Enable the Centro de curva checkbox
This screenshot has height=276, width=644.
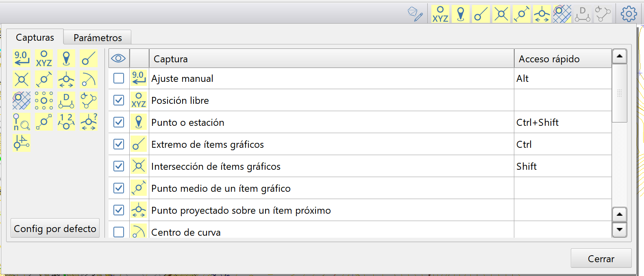[x=119, y=232]
